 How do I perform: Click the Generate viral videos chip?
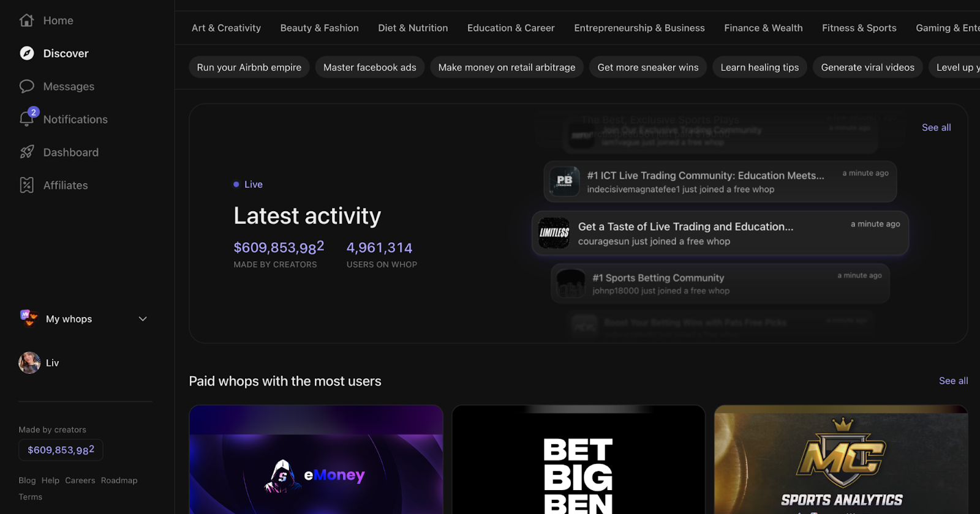tap(868, 67)
